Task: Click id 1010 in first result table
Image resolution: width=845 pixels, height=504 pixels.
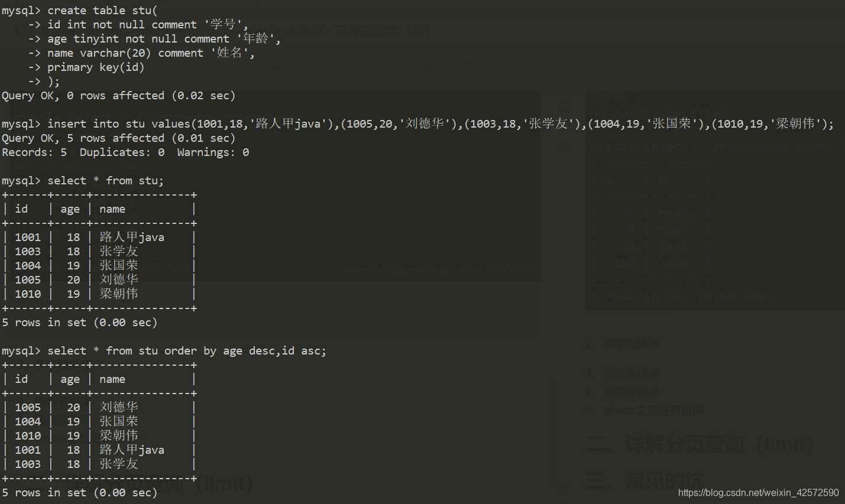Action: click(x=28, y=294)
